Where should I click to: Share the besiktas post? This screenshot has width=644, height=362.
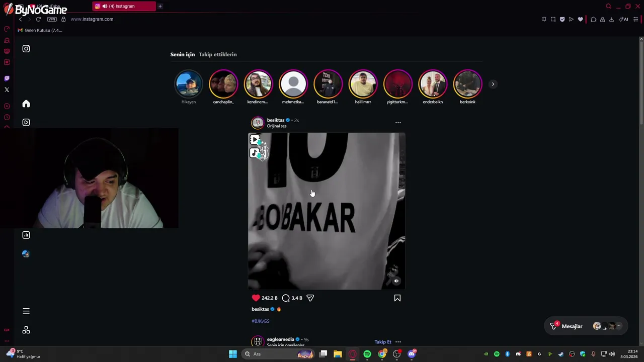(310, 298)
